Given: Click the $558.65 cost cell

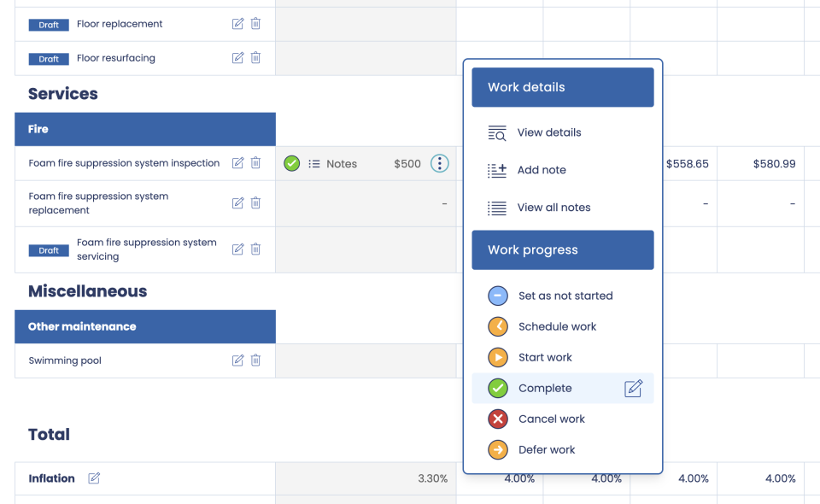Looking at the screenshot, I should 687,164.
